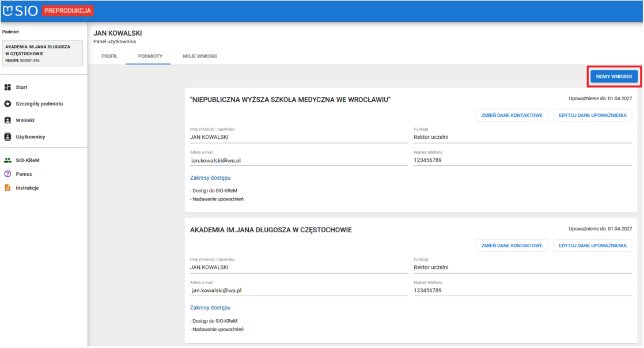Viewport: 644px width, 348px height.
Task: Open Start dashboard icon in sidebar
Action: (8, 87)
